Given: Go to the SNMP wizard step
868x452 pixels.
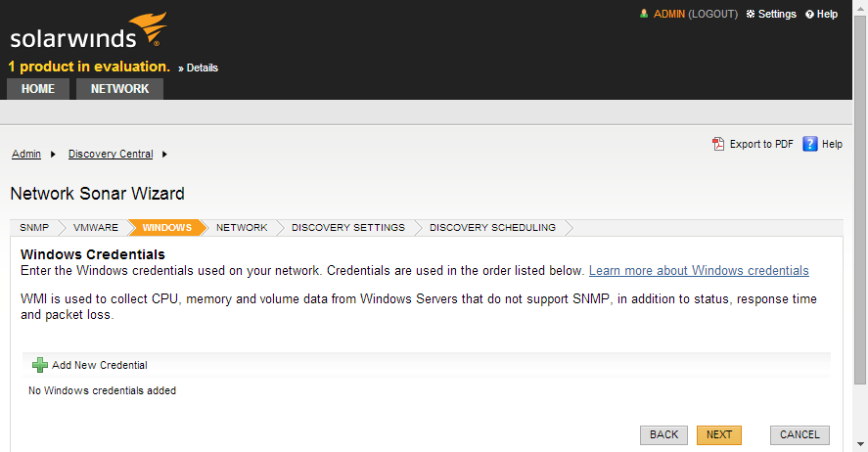Looking at the screenshot, I should coord(34,227).
